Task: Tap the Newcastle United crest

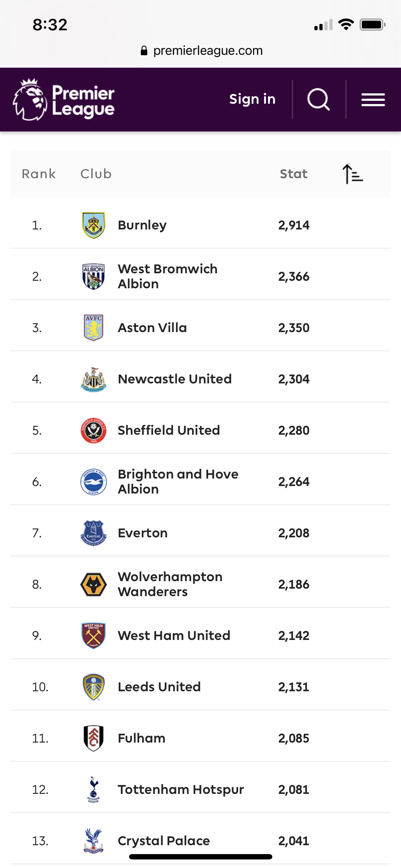Action: [x=93, y=379]
